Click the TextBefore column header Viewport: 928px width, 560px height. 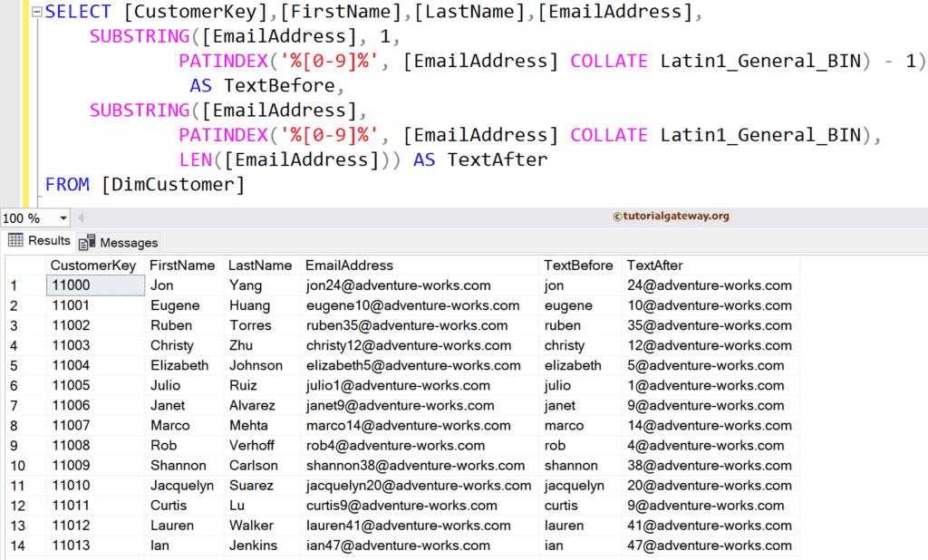(x=578, y=266)
